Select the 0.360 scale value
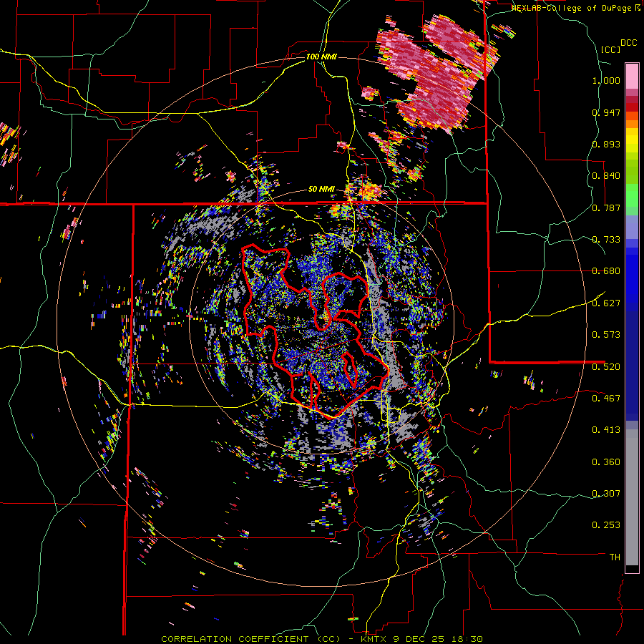This screenshot has width=644, height=644. (606, 462)
